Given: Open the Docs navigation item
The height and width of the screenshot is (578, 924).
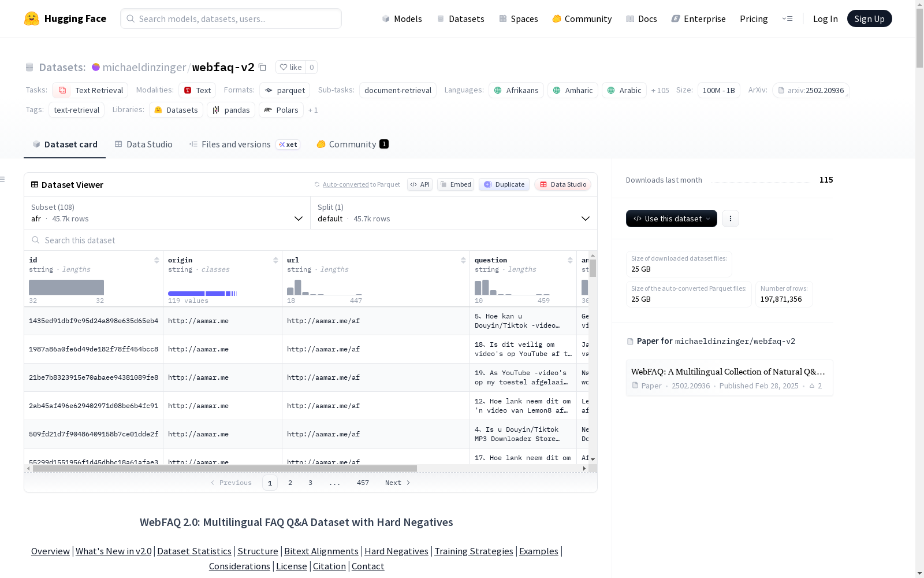Looking at the screenshot, I should 642,18.
